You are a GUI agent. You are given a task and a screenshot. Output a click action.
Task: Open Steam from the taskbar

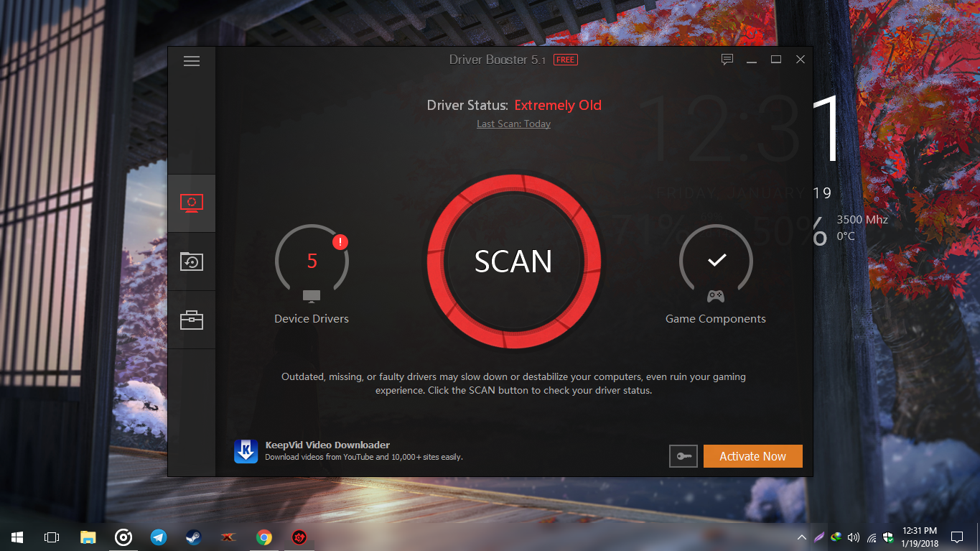click(x=194, y=537)
